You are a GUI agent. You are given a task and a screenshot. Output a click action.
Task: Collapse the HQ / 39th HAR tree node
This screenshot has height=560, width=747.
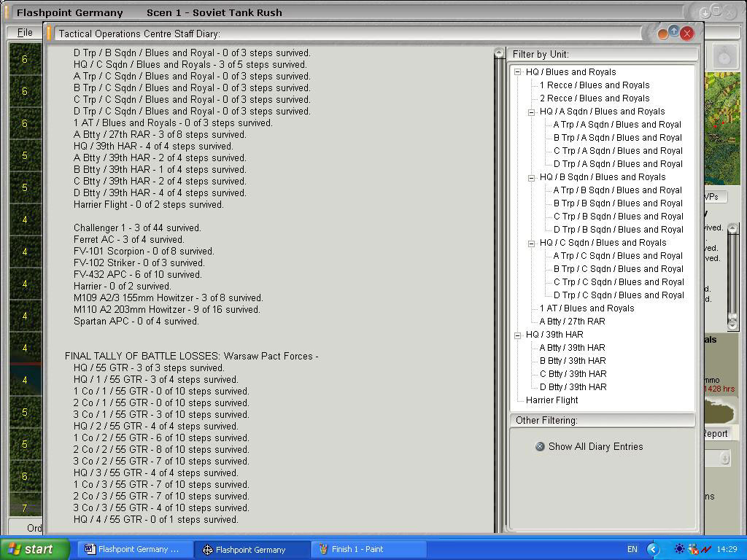coord(518,335)
